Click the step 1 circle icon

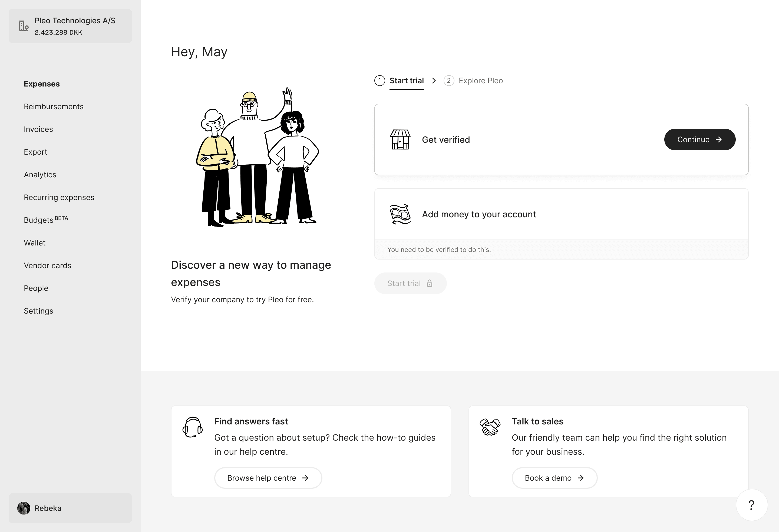(379, 81)
